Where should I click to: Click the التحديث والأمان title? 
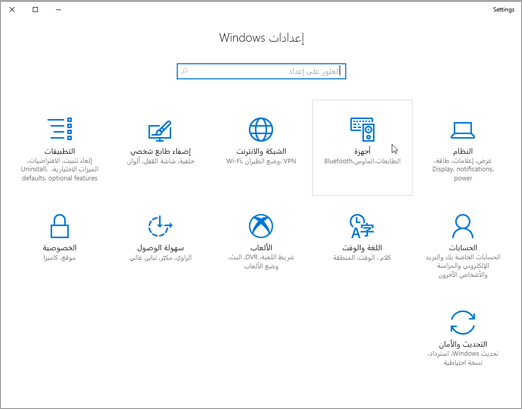463,344
